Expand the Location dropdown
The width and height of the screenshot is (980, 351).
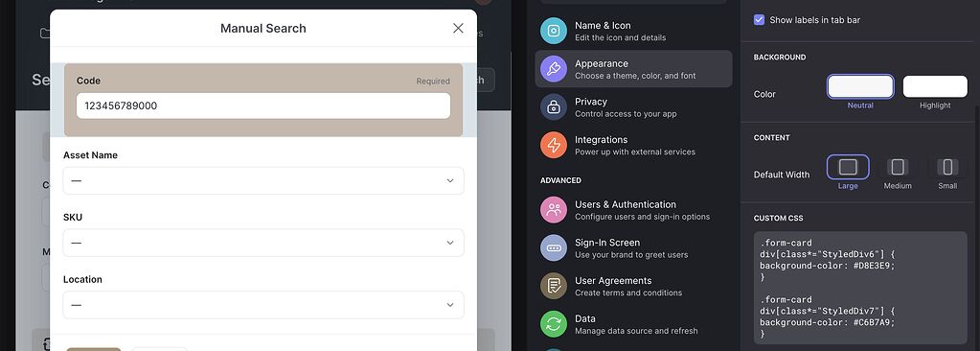pyautogui.click(x=263, y=305)
